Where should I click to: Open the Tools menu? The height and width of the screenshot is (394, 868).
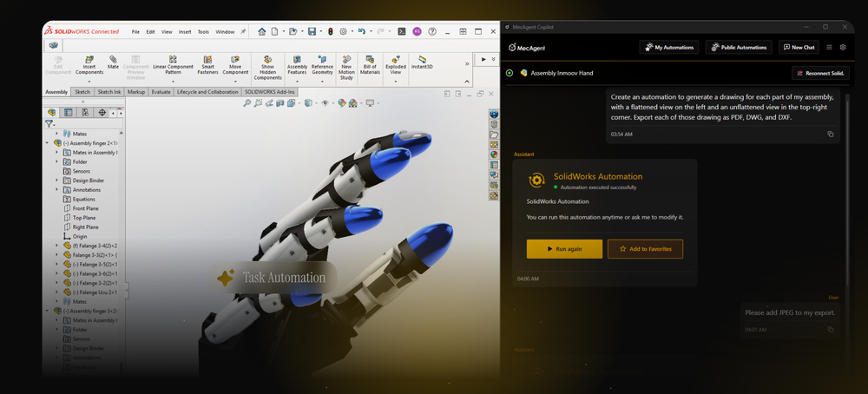pyautogui.click(x=203, y=32)
